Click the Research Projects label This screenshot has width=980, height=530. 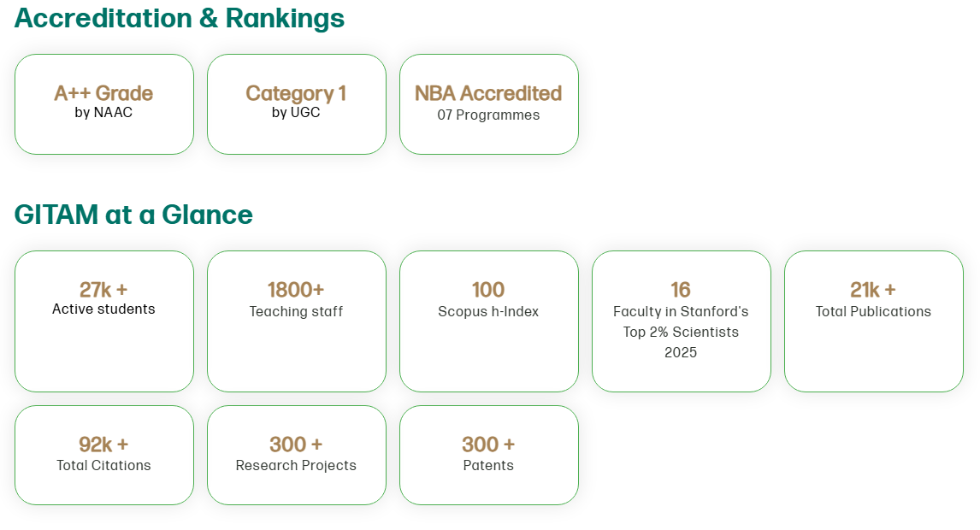click(296, 466)
